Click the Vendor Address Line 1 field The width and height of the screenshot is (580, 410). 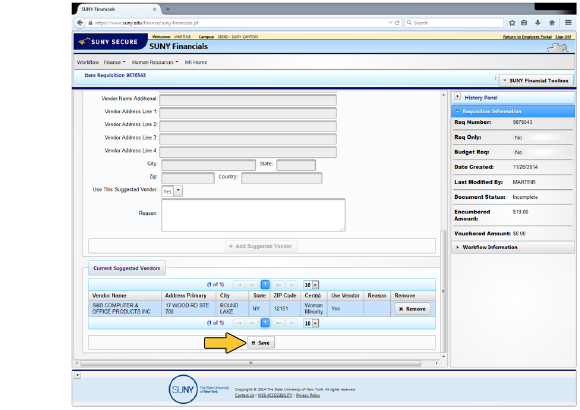click(x=248, y=113)
